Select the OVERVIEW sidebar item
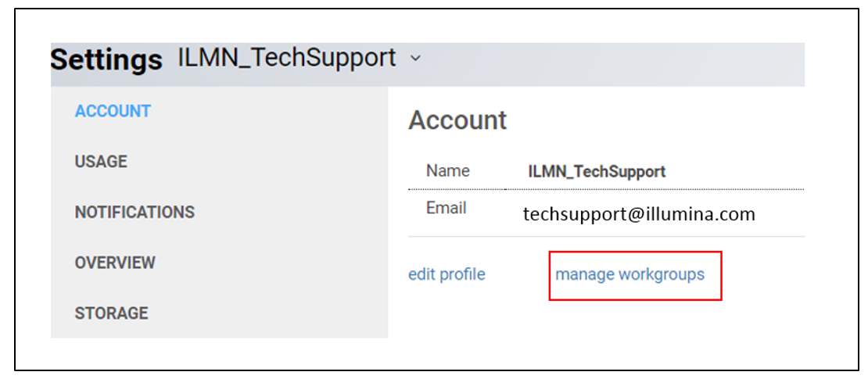Screen dimensions: 868x379 pyautogui.click(x=115, y=263)
